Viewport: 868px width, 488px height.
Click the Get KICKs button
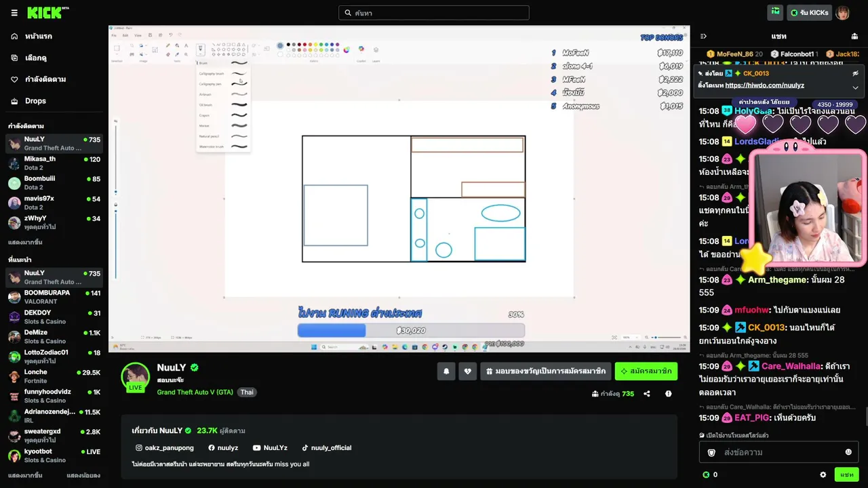point(808,13)
